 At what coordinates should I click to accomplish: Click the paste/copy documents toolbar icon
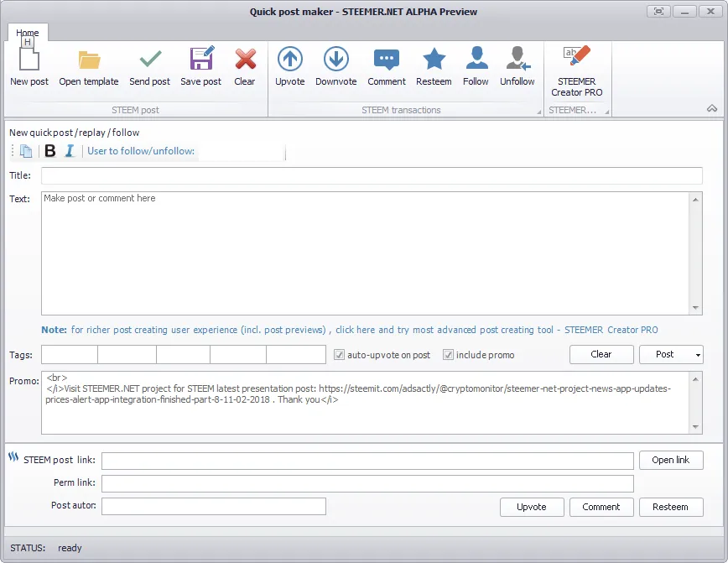click(x=25, y=151)
